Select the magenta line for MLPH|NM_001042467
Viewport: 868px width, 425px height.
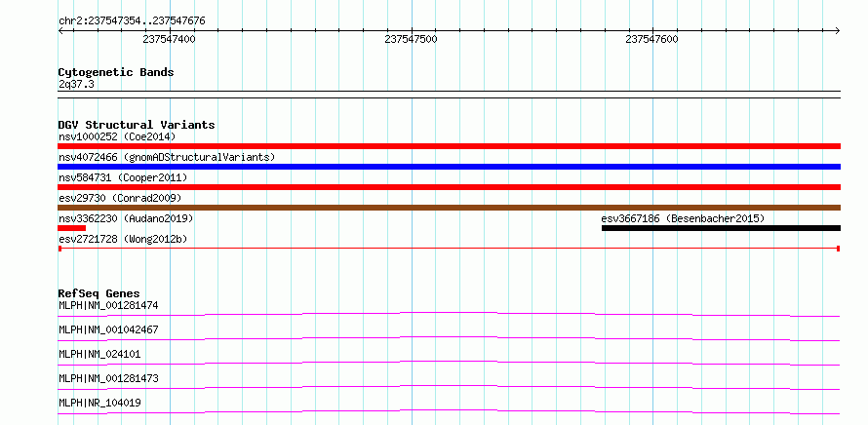coord(449,338)
